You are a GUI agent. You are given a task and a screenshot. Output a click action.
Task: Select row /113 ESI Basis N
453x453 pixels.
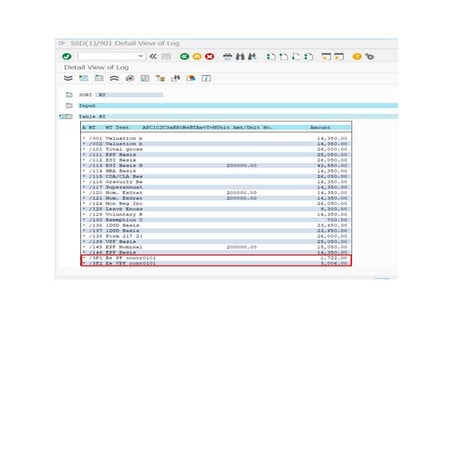click(216, 165)
